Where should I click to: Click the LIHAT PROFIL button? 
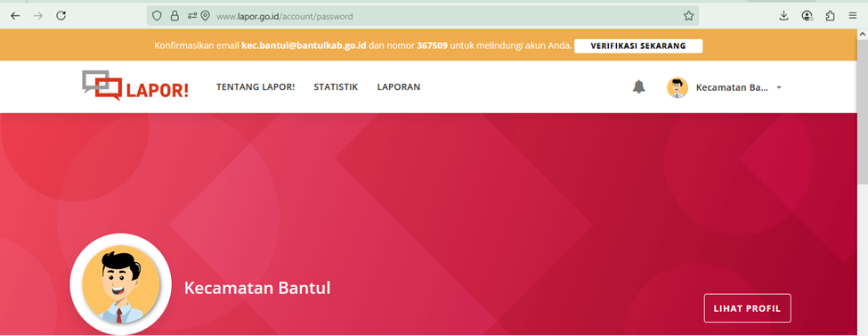747,308
